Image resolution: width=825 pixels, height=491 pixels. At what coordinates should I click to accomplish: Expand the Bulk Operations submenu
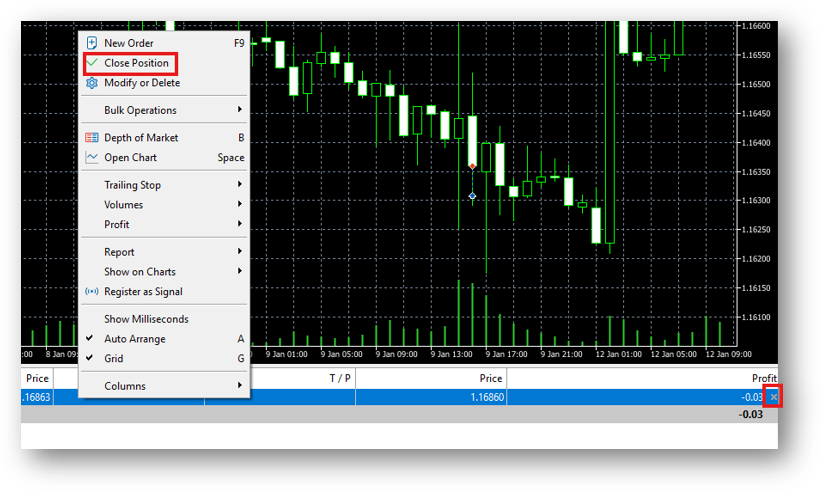click(x=140, y=110)
